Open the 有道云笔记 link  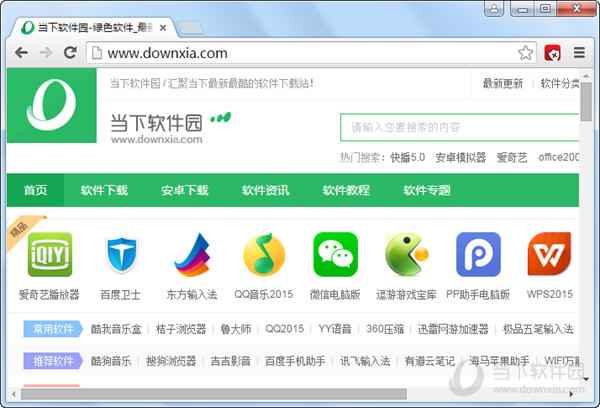[430, 361]
